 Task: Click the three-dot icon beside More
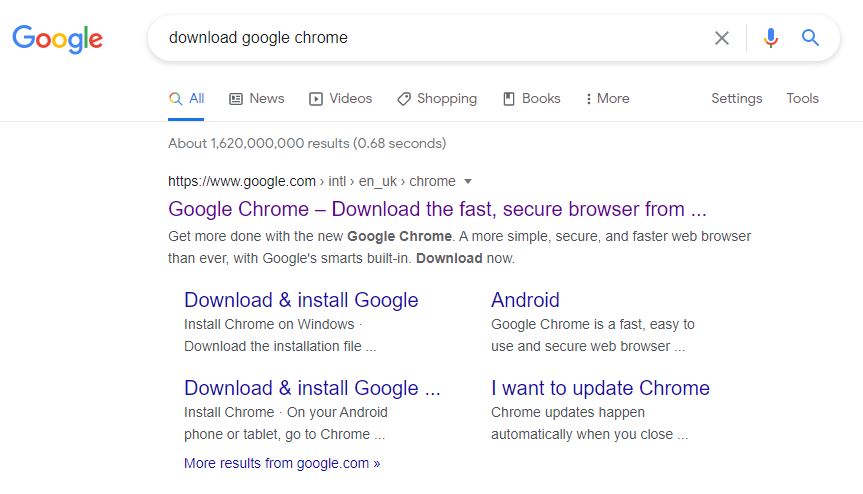pos(588,99)
